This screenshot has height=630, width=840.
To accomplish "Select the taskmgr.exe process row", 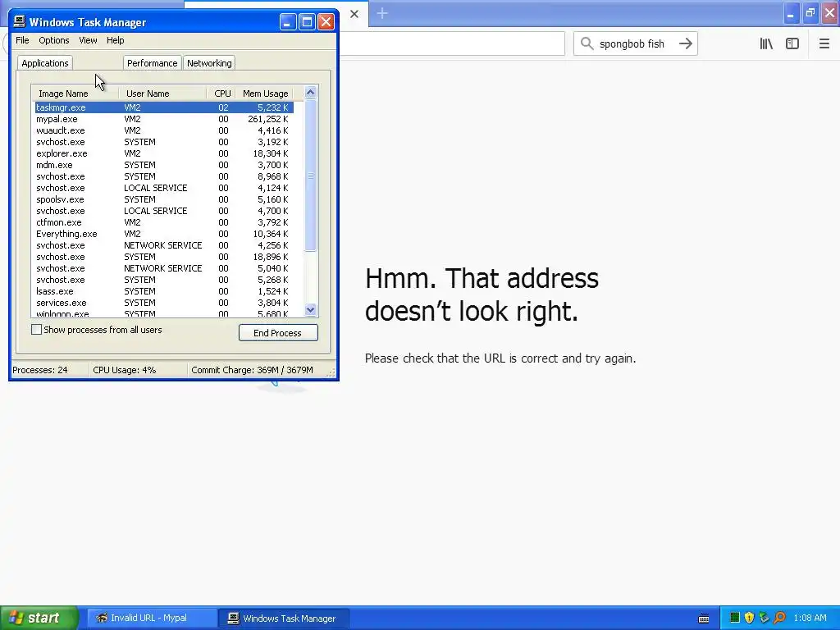I will (164, 107).
